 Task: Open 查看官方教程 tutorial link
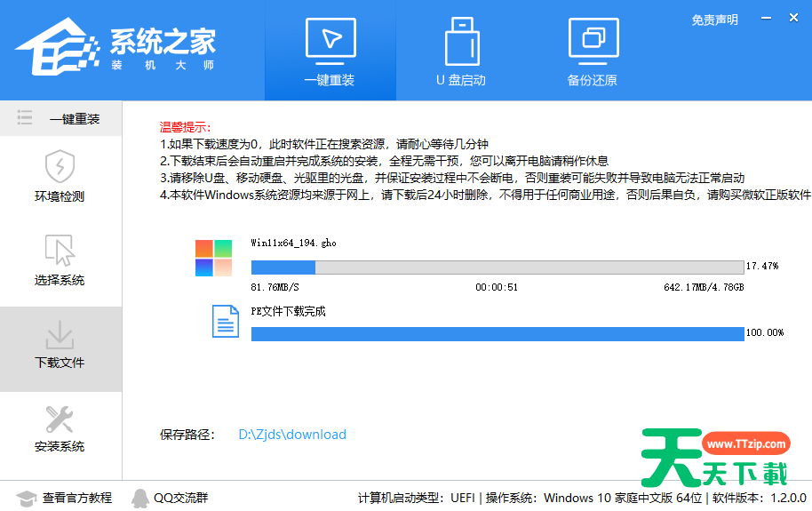click(77, 498)
